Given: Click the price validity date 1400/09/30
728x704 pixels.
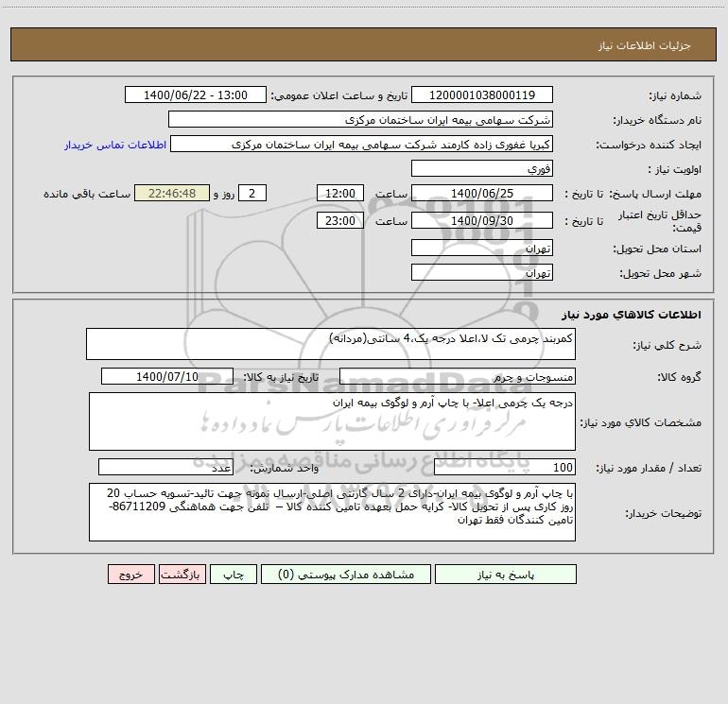Looking at the screenshot, I should [482, 220].
